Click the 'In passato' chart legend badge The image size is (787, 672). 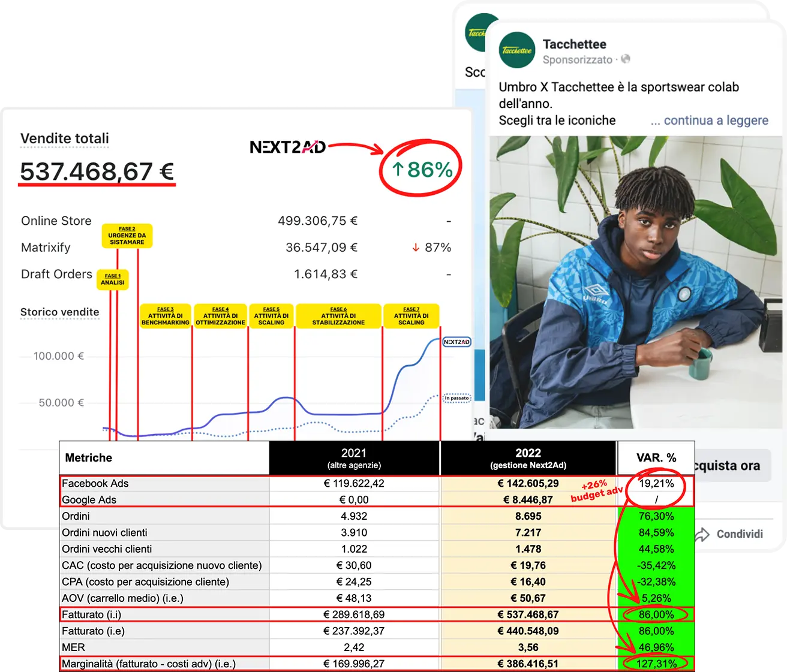(457, 398)
